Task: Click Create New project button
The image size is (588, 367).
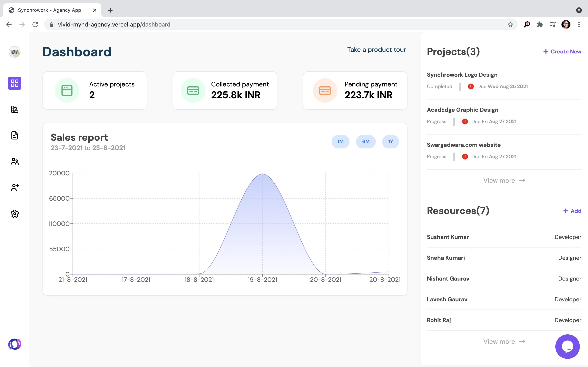Action: point(562,51)
